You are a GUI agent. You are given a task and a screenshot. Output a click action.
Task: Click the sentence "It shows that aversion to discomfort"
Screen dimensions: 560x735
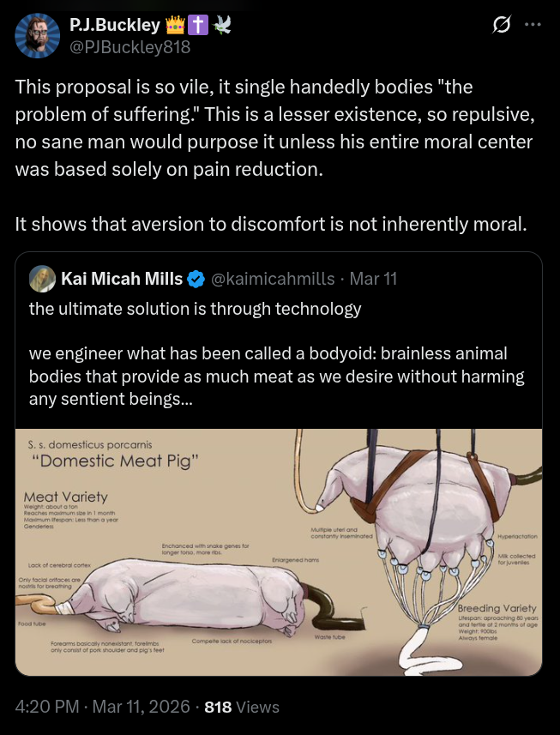(270, 225)
